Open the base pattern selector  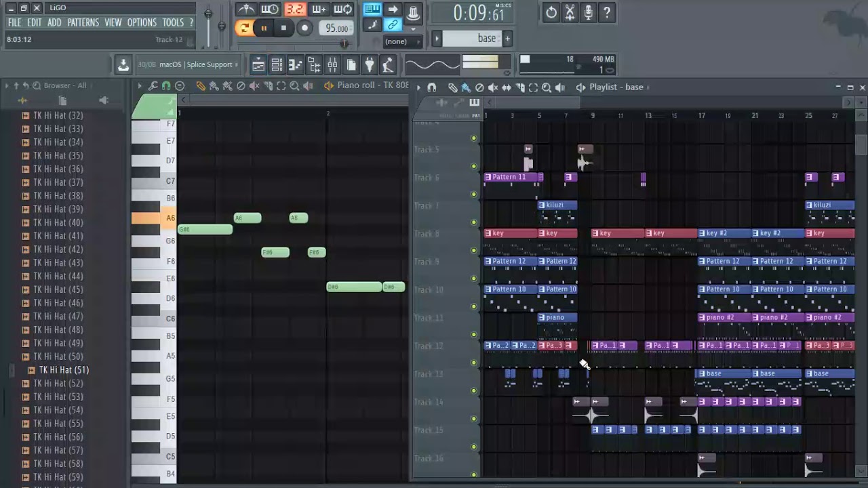(471, 38)
